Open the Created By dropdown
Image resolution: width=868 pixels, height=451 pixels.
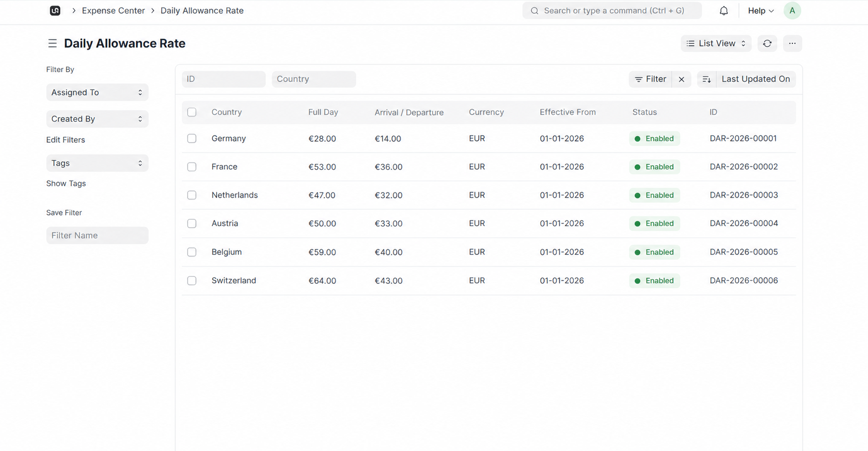coord(97,119)
